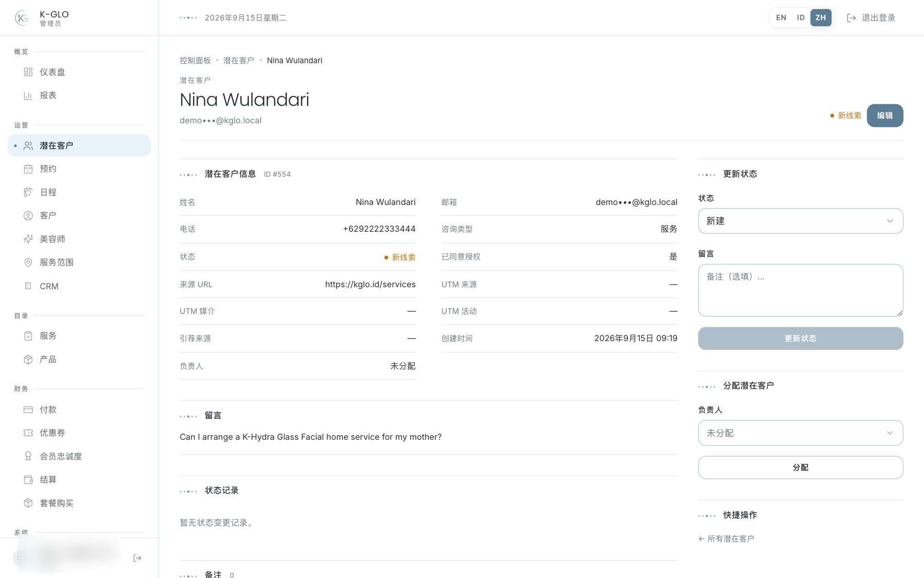Click the 更新状态 submit button
This screenshot has width=924, height=578.
click(x=800, y=339)
